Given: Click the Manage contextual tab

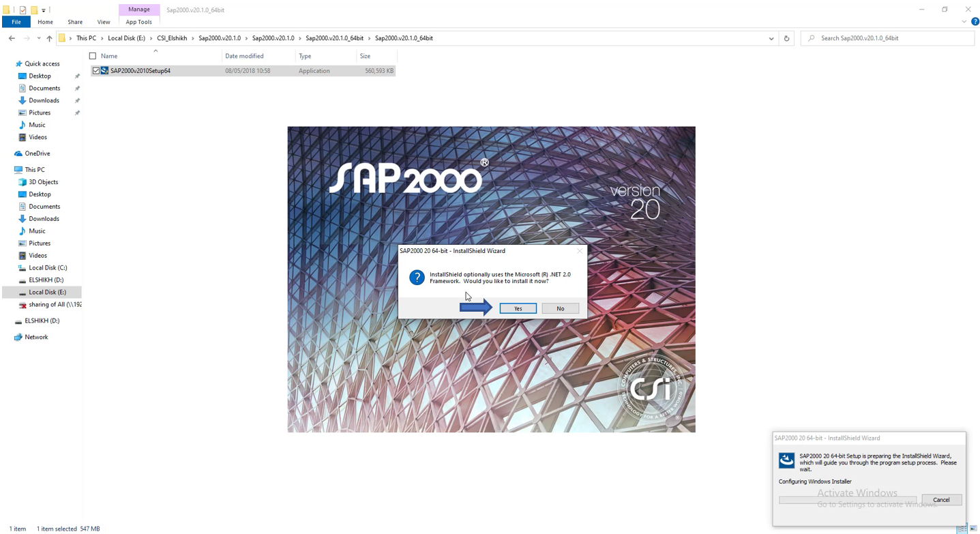Looking at the screenshot, I should coord(139,10).
